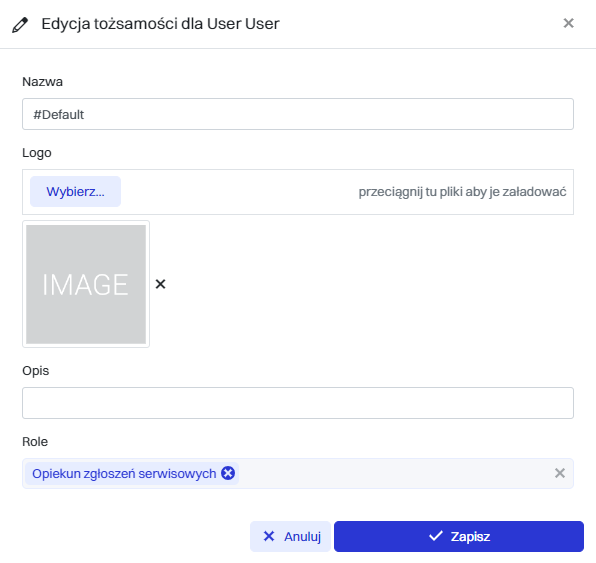Focus the Nazwa input with #Default
This screenshot has height=563, width=596.
point(298,114)
